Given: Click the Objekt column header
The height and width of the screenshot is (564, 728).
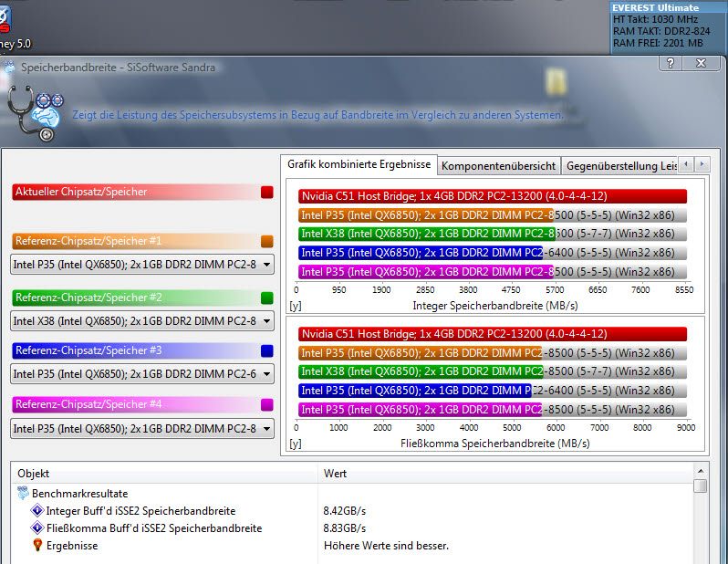Looking at the screenshot, I should click(x=165, y=474).
